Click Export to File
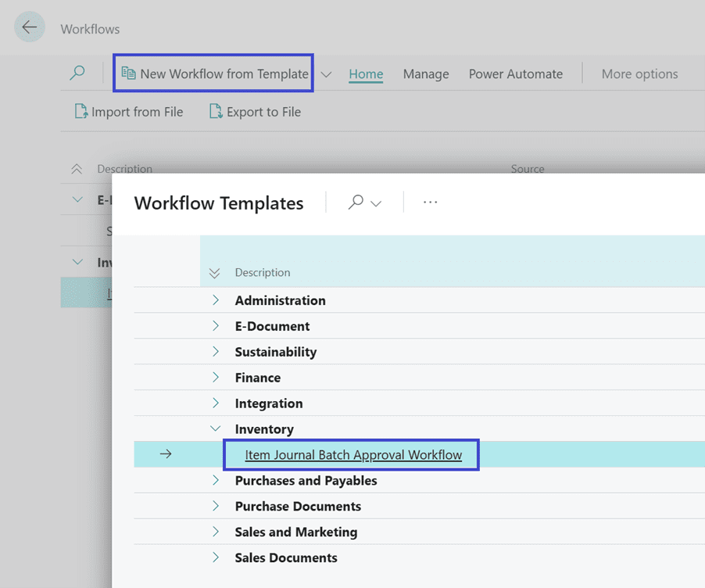This screenshot has width=705, height=588. coord(255,112)
